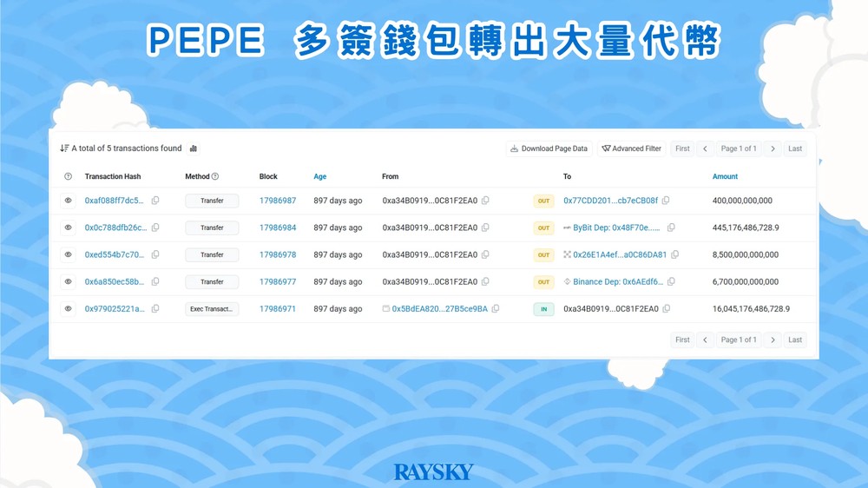Open address 0x26E1A4ef...a0C86DA81
Screen dimensions: 868x488
click(620, 254)
